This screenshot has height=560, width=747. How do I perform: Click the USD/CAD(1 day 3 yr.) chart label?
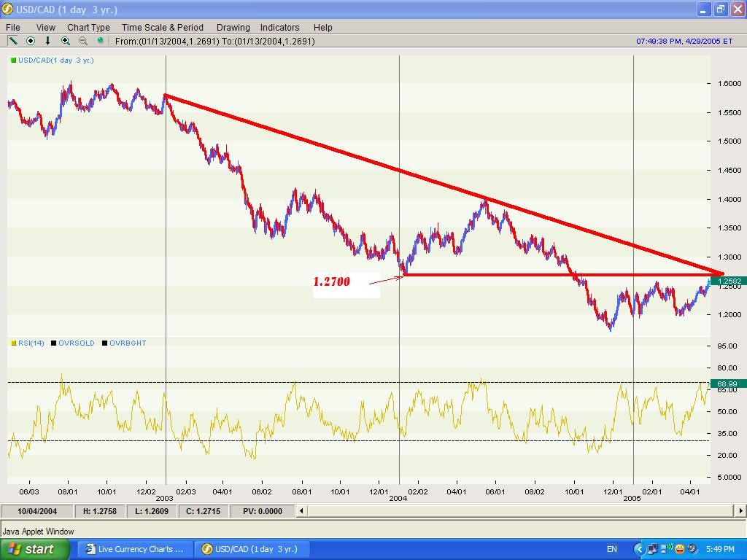(x=55, y=61)
